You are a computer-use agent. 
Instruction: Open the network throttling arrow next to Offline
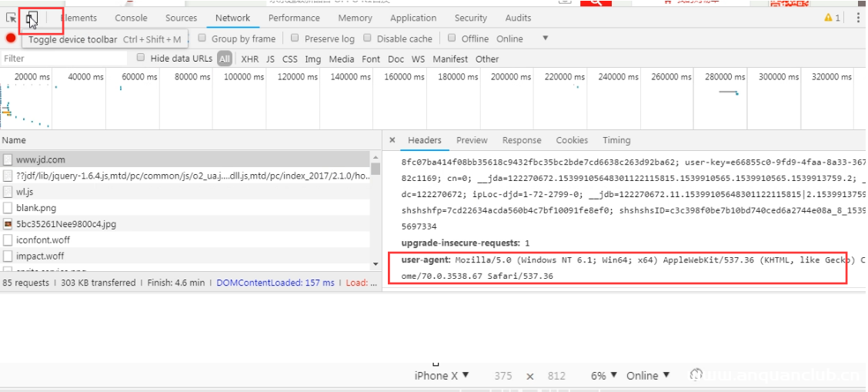[x=546, y=38]
